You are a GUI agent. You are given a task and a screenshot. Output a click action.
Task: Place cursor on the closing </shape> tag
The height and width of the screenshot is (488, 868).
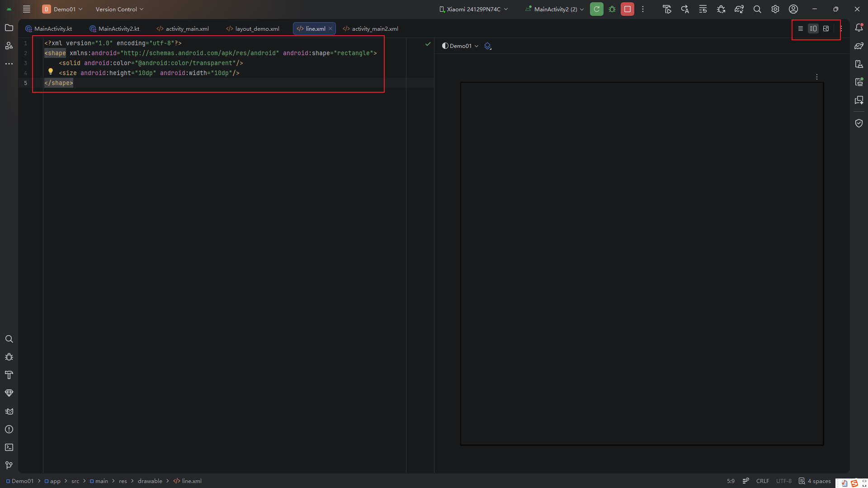59,83
